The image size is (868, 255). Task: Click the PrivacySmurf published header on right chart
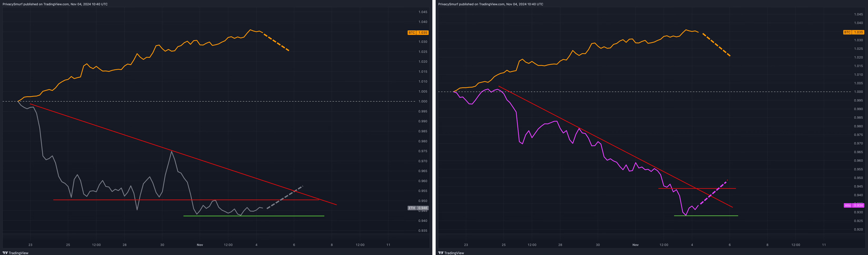click(x=491, y=4)
